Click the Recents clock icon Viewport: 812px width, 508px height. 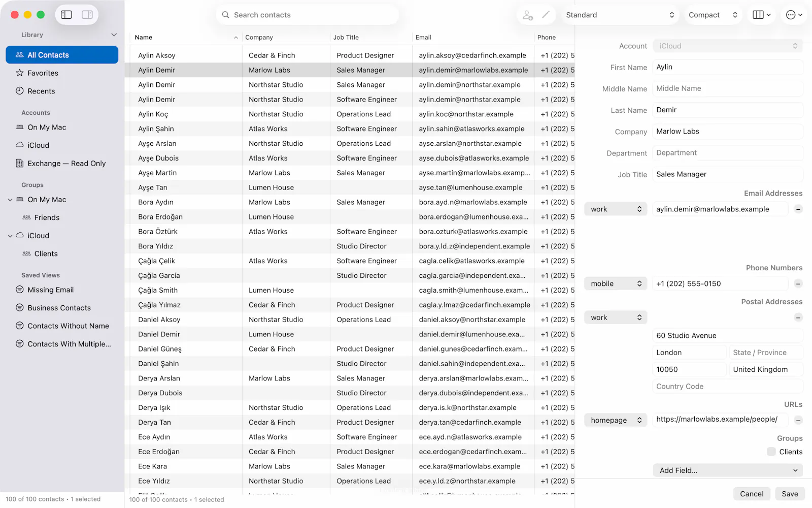click(x=20, y=91)
